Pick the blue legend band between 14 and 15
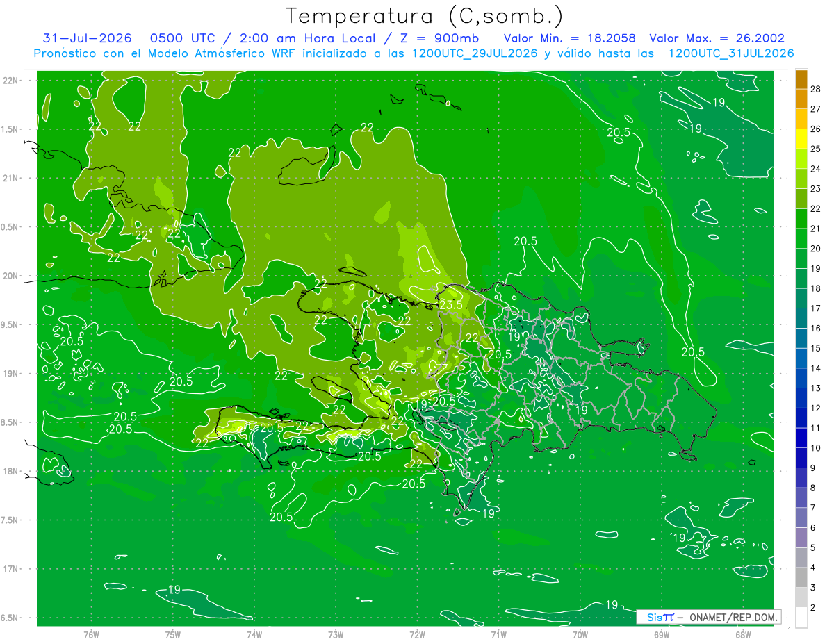This screenshot has width=834, height=644. click(x=801, y=358)
